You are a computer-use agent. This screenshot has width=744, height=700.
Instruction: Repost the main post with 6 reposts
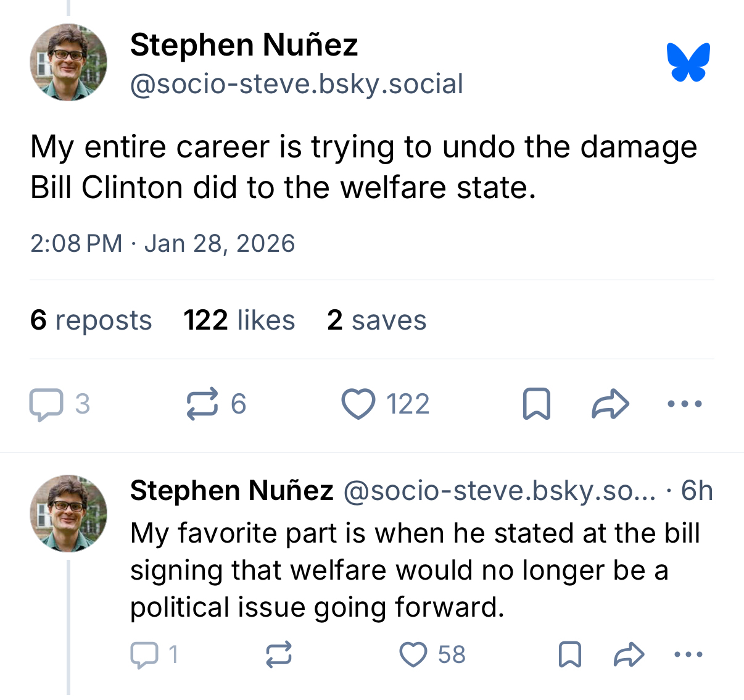(x=202, y=404)
